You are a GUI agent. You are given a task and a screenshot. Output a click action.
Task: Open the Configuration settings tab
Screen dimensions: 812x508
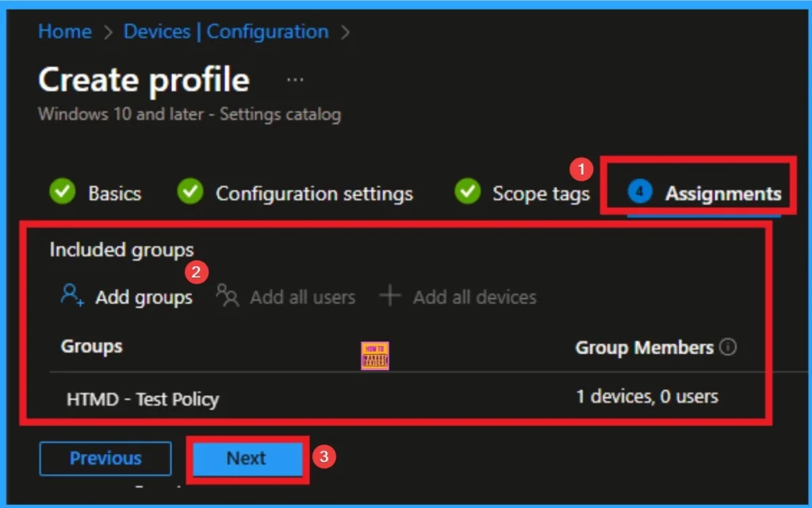[315, 192]
